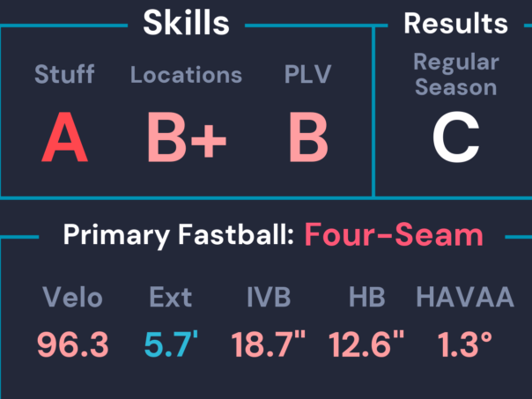532x399 pixels.
Task: Click the Primary Fastball label
Action: pyautogui.click(x=179, y=236)
